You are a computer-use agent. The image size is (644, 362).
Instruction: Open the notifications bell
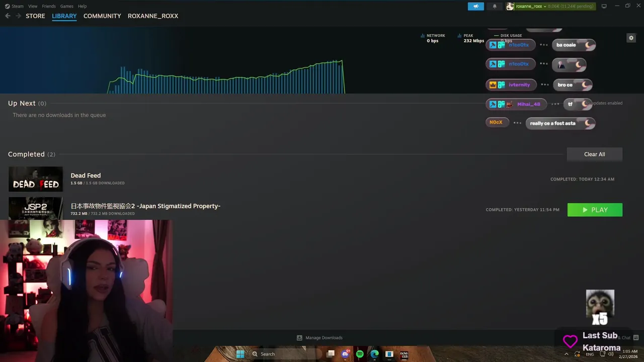click(494, 6)
